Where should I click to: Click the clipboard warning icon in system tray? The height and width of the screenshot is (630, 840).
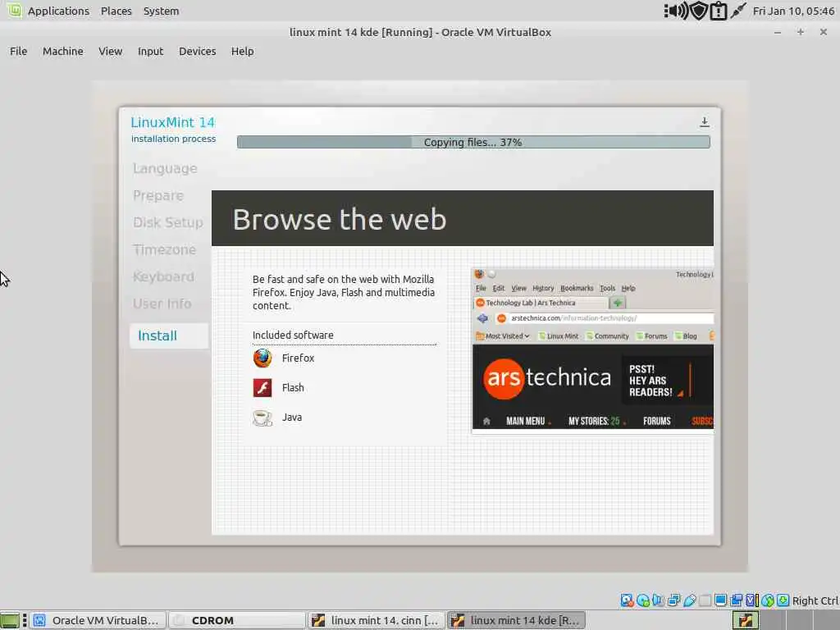click(x=718, y=11)
